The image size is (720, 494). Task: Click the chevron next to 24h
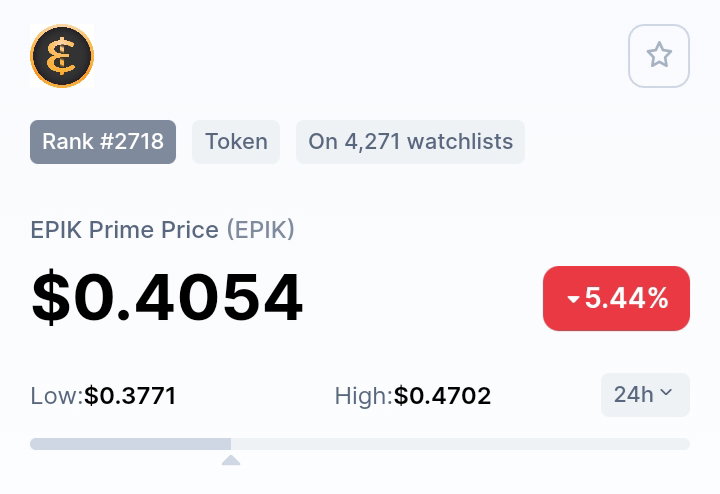click(x=665, y=392)
